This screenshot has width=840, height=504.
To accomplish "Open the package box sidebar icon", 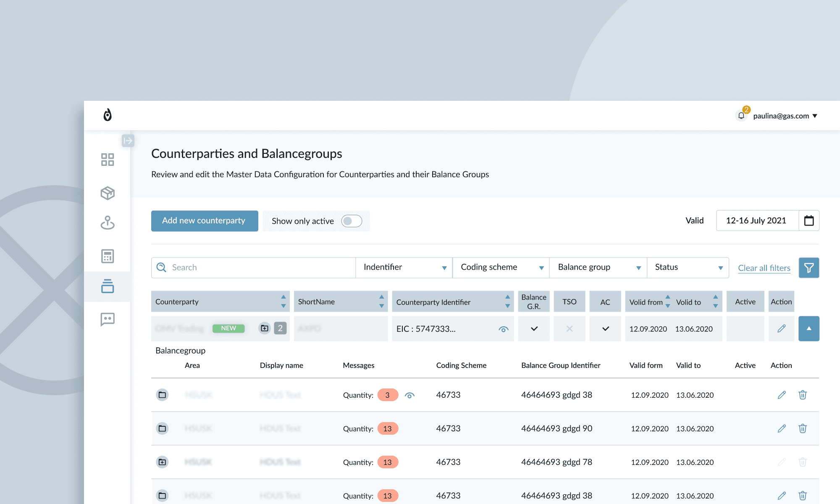I will point(108,193).
